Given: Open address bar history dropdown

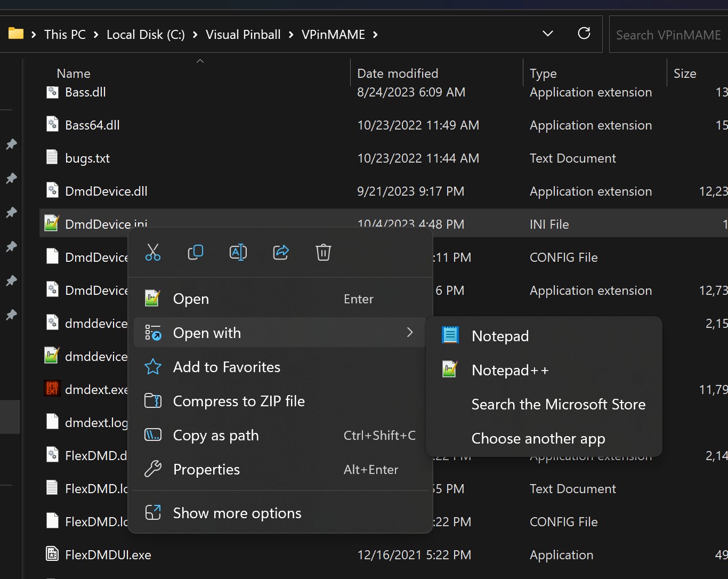Looking at the screenshot, I should click(547, 34).
